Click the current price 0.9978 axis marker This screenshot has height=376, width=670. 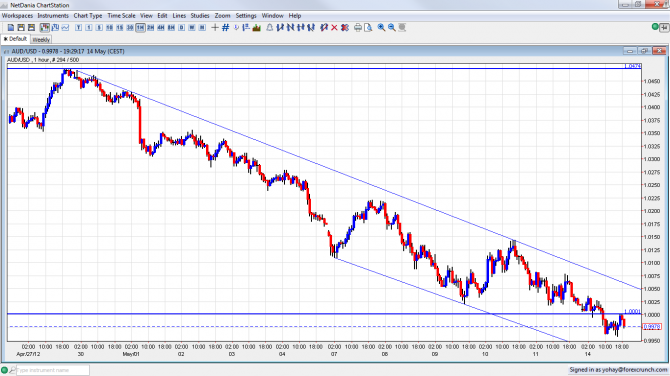point(652,326)
